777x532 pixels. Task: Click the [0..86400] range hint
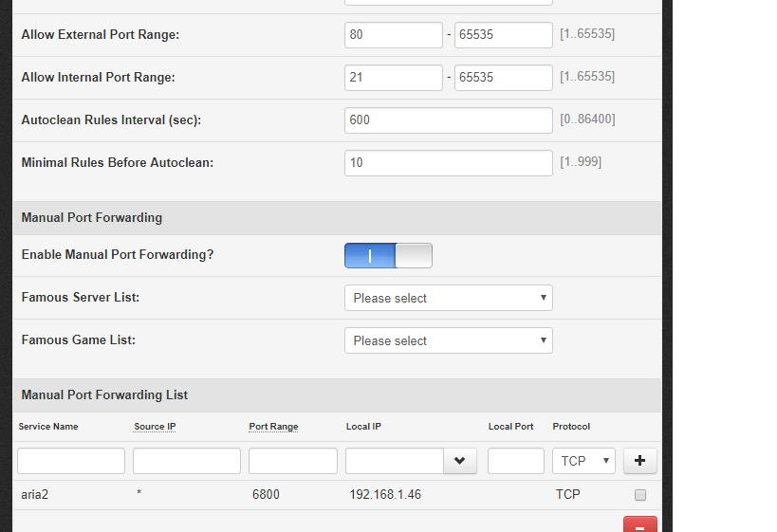pyautogui.click(x=587, y=119)
